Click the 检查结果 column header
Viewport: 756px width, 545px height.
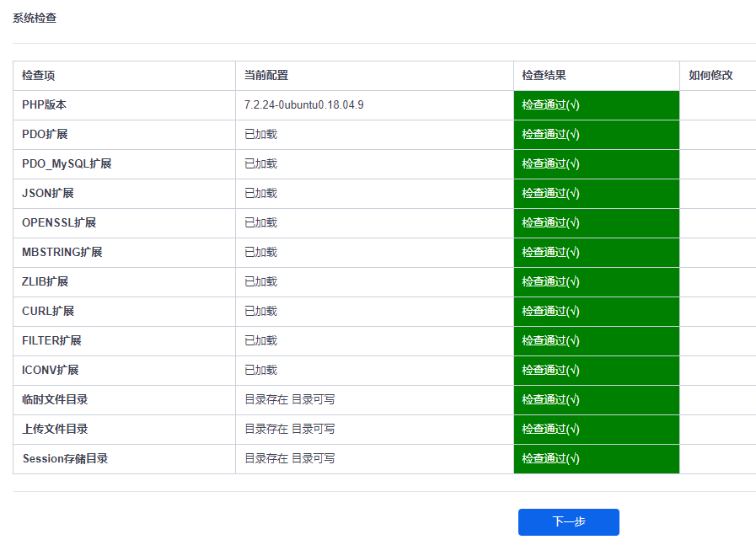(544, 76)
